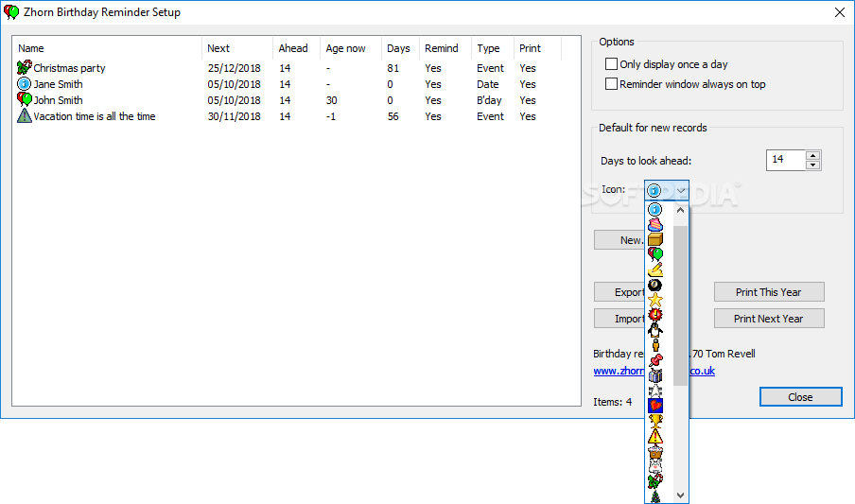Close the setup dialog with Close button

[x=800, y=397]
